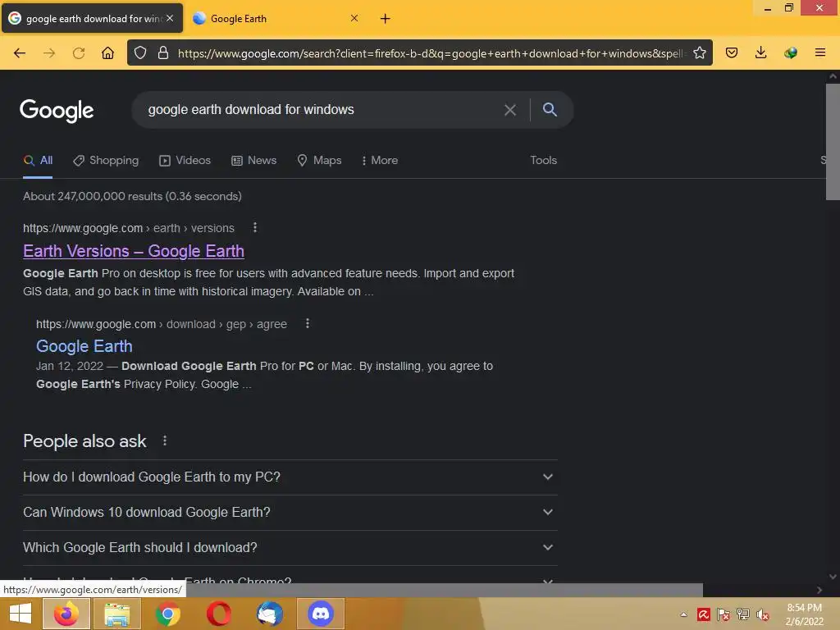Open the Firefox home page icon
The height and width of the screenshot is (630, 840).
(x=107, y=53)
